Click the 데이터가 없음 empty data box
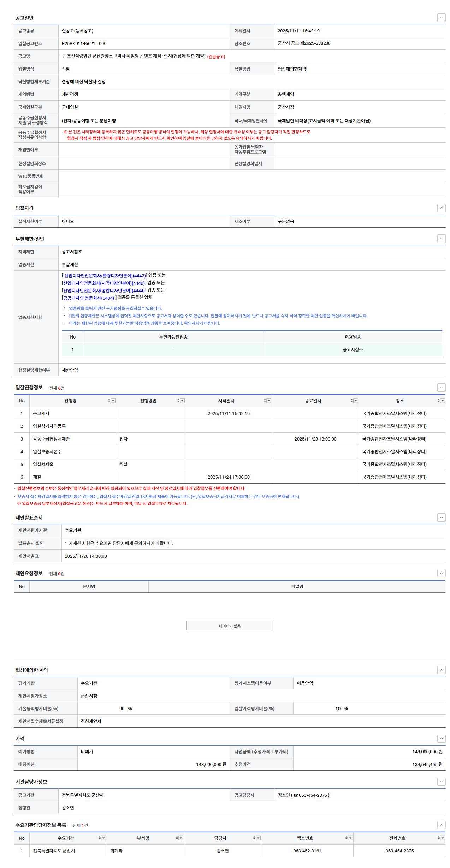 (230, 626)
